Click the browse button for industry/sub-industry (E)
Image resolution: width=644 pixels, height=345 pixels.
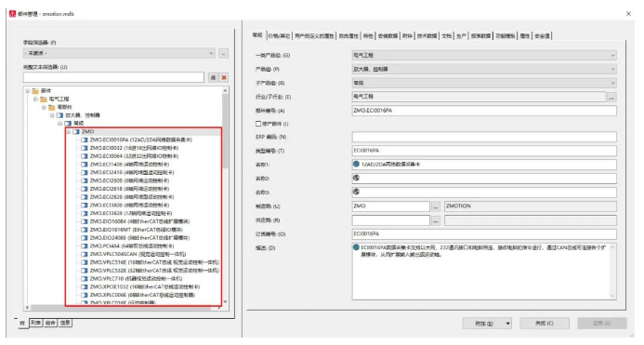(x=611, y=98)
